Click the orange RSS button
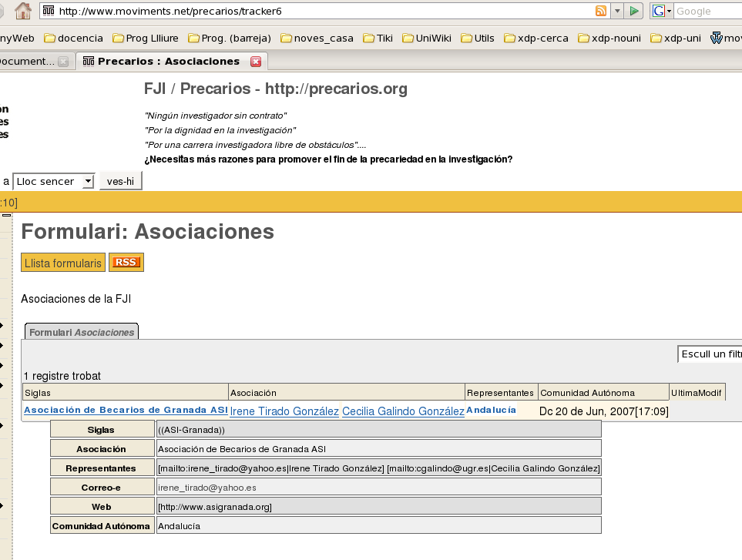 [x=126, y=262]
